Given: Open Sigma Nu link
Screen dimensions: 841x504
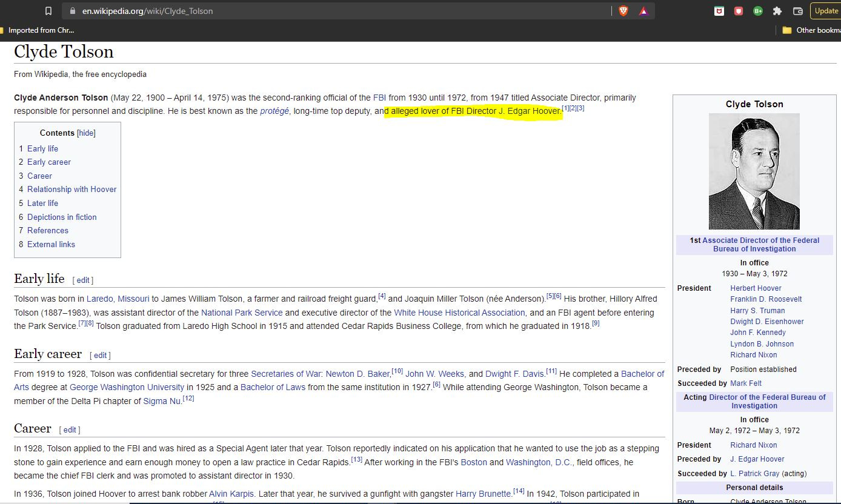Looking at the screenshot, I should (162, 401).
